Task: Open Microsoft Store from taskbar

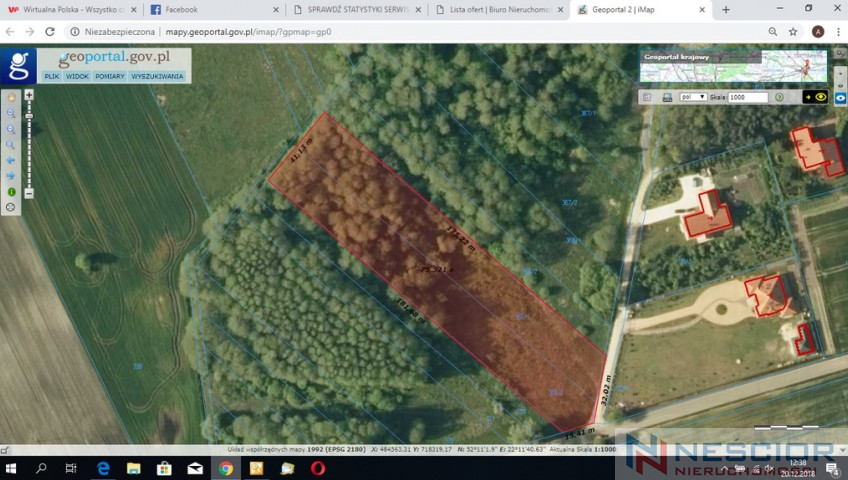Action: [164, 468]
